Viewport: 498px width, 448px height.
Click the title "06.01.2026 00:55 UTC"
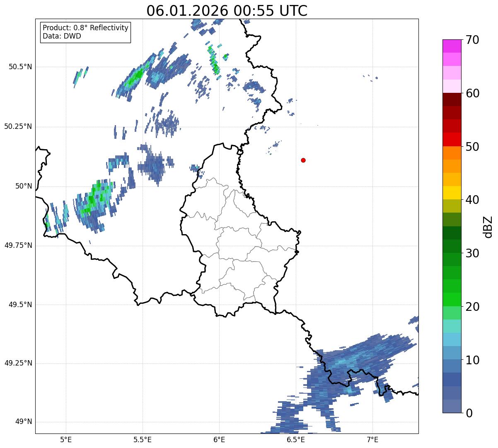[x=227, y=11]
